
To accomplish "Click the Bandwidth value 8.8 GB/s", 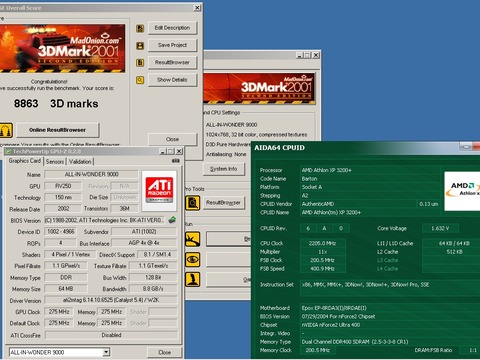I will coord(153,289).
